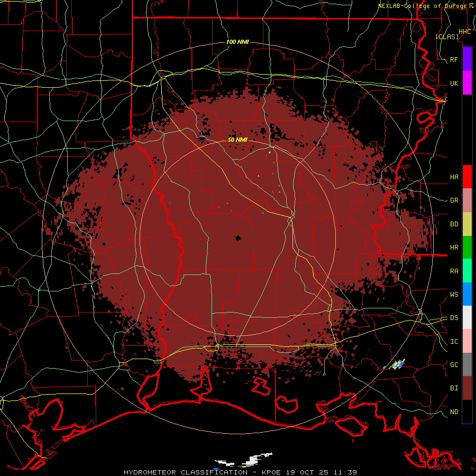Click the '100 NMI' range ring label
Viewport: 476px width, 476px height.
tap(237, 42)
